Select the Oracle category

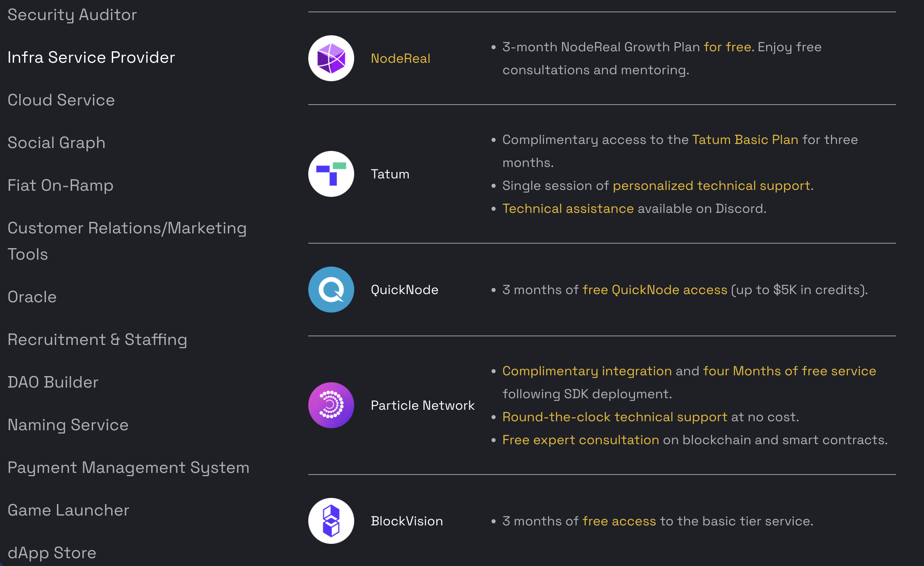[x=32, y=297]
